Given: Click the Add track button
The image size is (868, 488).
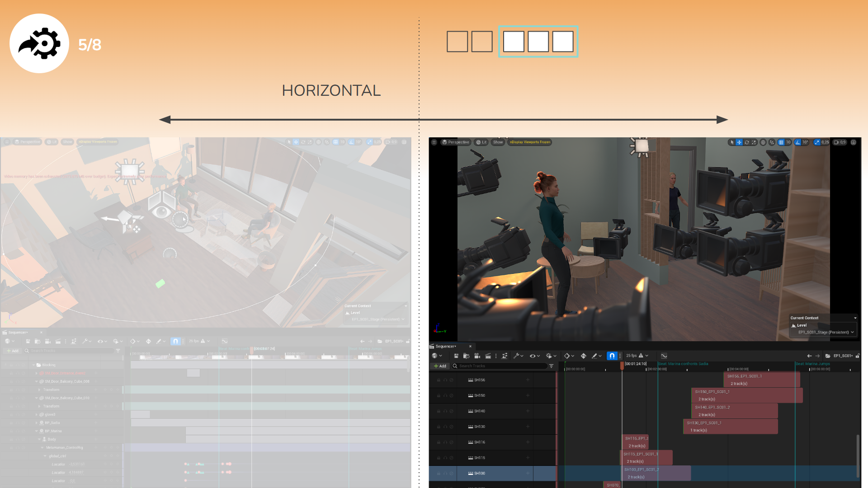Looking at the screenshot, I should (x=440, y=366).
